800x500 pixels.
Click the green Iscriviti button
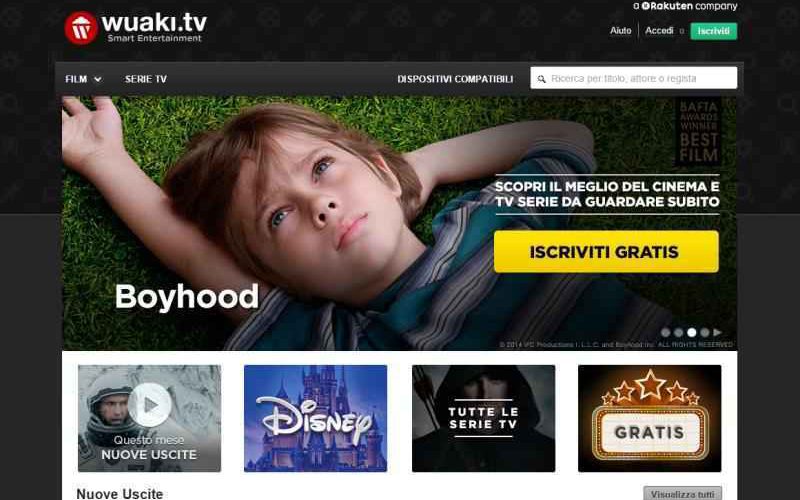[714, 31]
